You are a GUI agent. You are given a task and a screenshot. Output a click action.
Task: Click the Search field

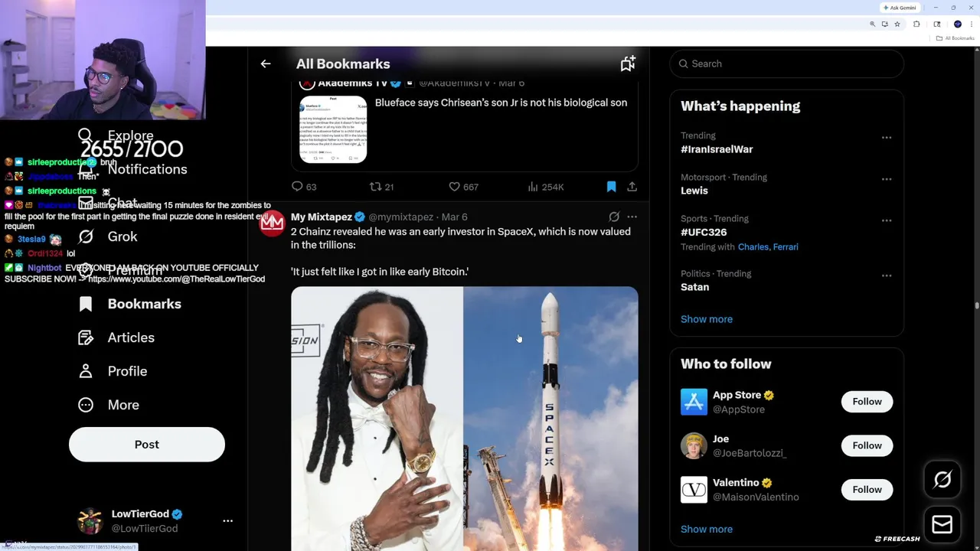click(x=786, y=64)
